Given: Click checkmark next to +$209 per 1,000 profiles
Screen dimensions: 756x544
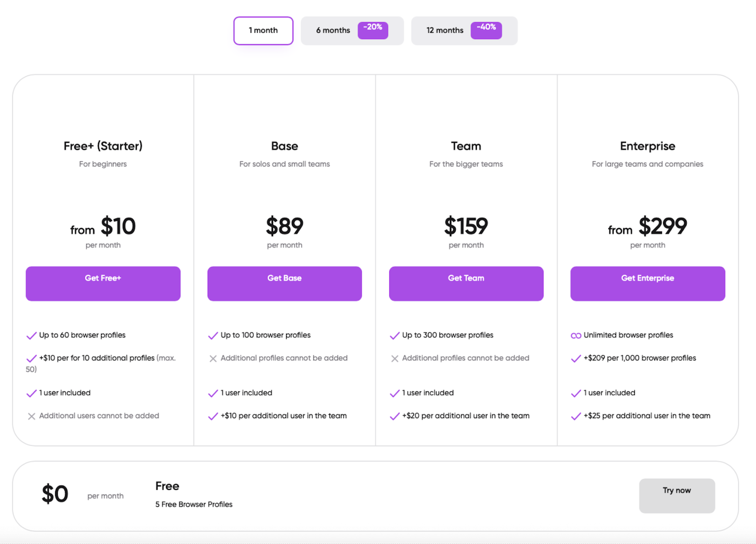Looking at the screenshot, I should (576, 359).
